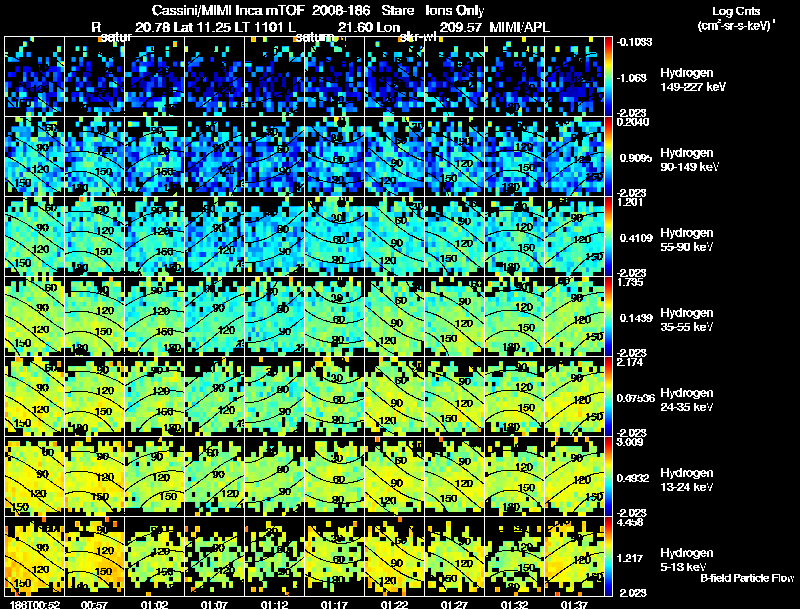The height and width of the screenshot is (609, 800).
Task: Click the 0.4109 colorbar midpoint value
Action: 636,238
